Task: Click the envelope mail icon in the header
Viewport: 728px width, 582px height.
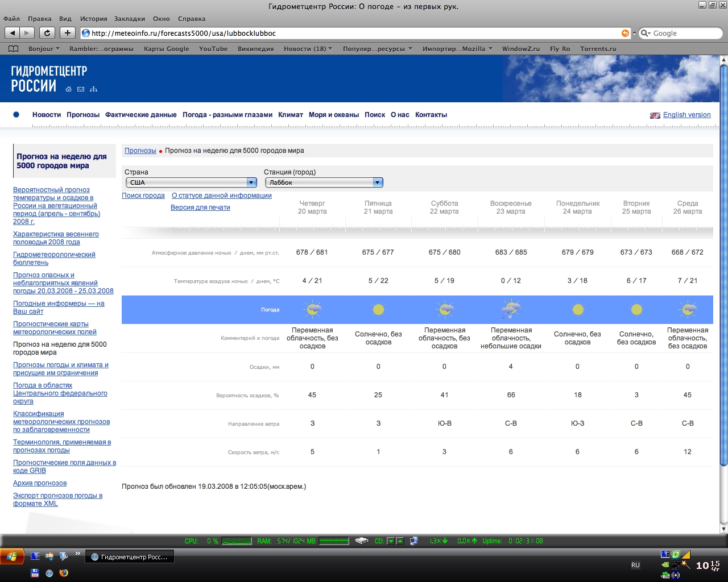Action: 81,89
